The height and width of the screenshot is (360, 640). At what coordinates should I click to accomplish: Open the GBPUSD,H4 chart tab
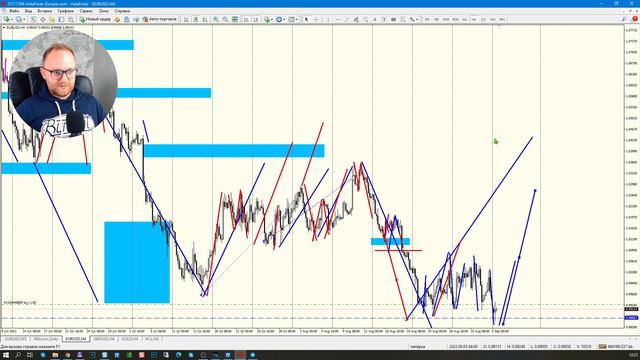click(104, 339)
